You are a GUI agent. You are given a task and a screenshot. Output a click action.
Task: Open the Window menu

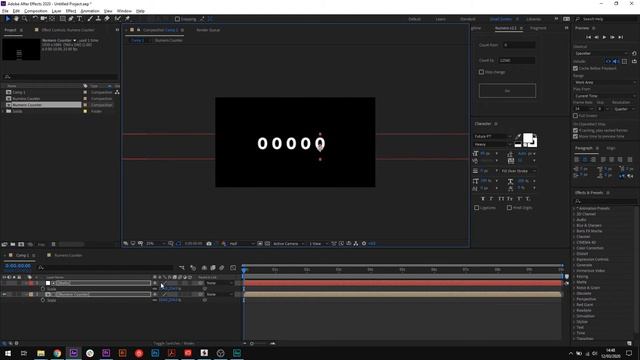tap(124, 11)
